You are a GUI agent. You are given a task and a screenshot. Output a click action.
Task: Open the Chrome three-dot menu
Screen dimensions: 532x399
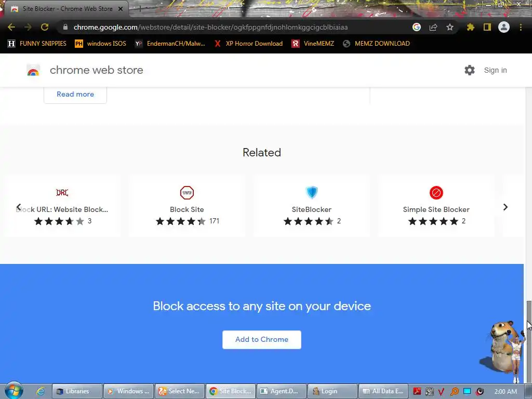point(521,27)
